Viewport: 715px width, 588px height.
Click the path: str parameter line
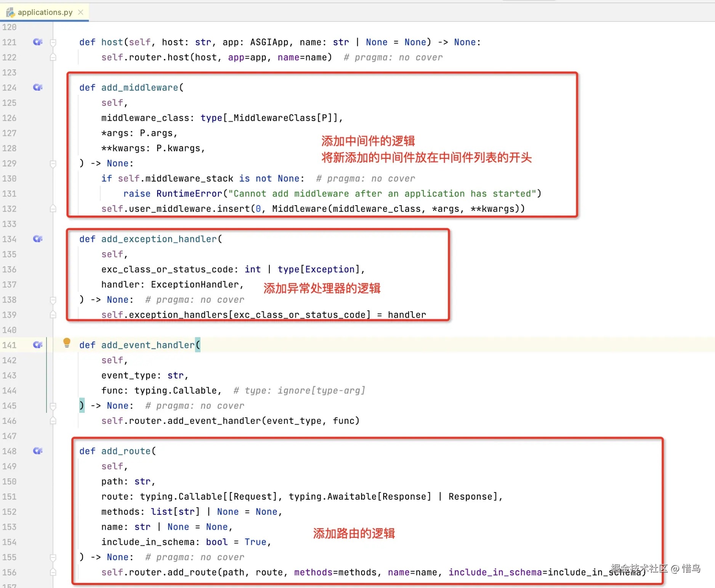tap(128, 481)
